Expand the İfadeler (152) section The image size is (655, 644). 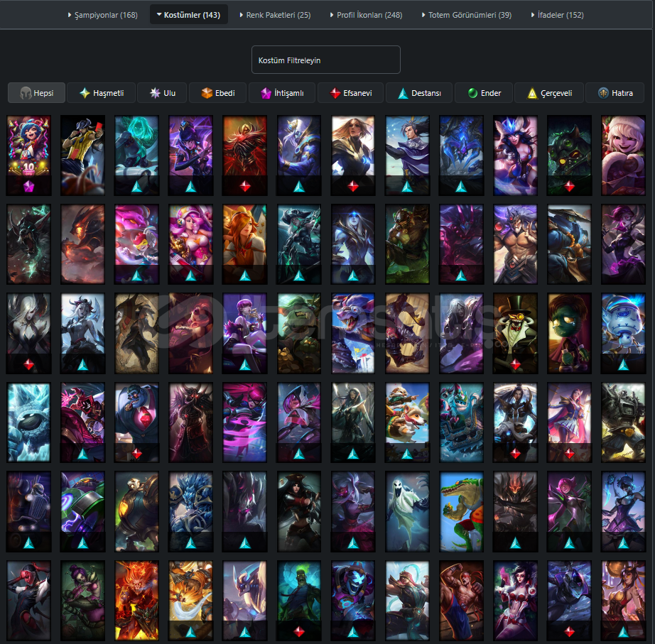(x=557, y=15)
